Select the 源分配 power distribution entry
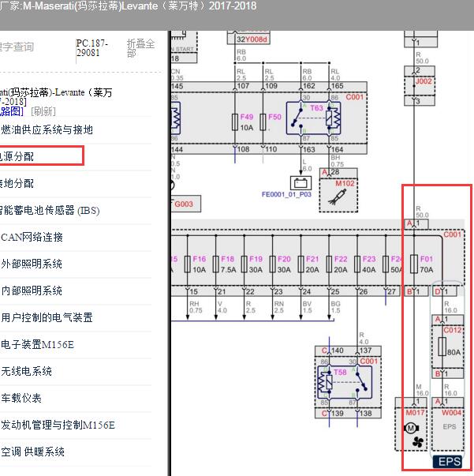 coord(17,156)
